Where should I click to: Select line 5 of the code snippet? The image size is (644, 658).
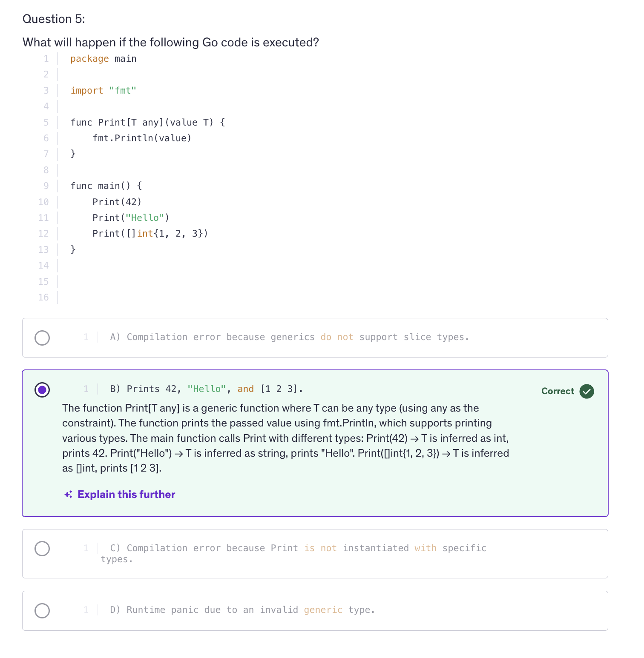(147, 122)
